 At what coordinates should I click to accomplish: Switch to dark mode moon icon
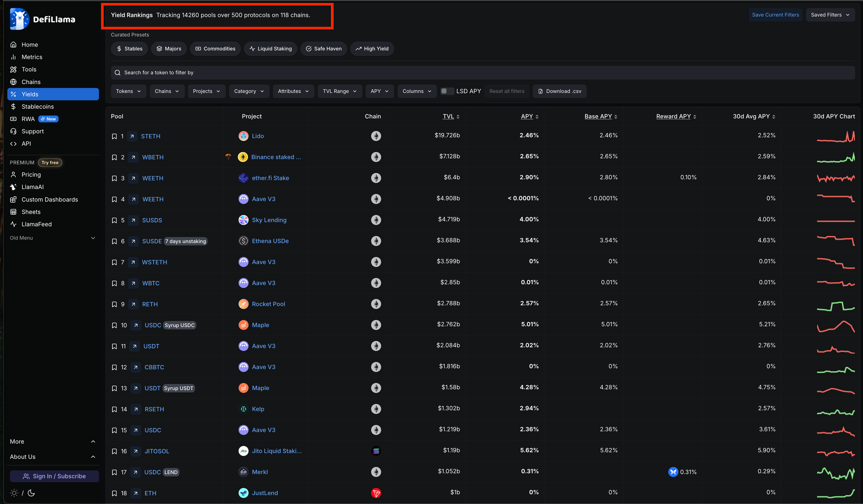click(x=31, y=493)
